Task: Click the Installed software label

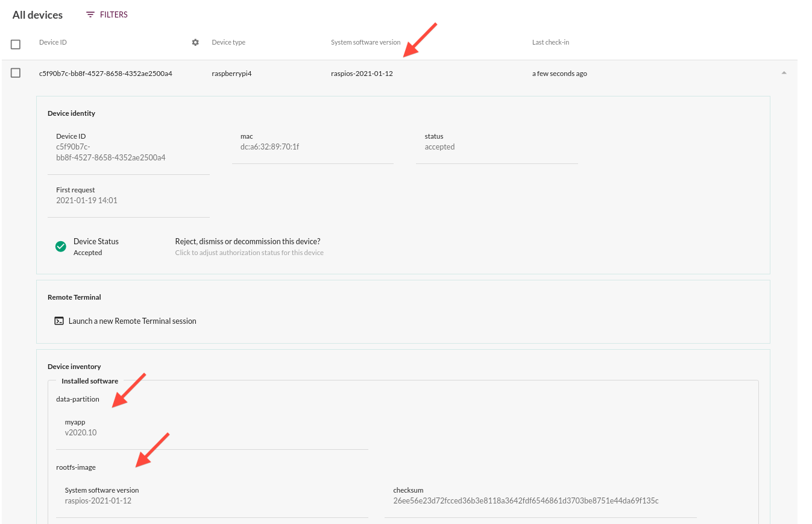Action: point(90,381)
